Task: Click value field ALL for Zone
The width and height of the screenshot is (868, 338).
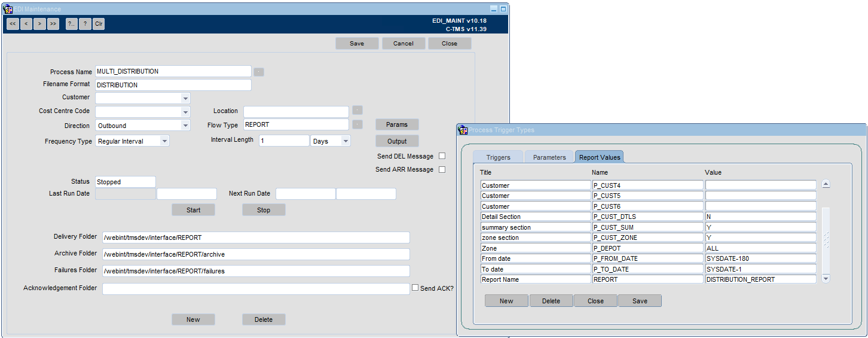Action: (x=760, y=248)
